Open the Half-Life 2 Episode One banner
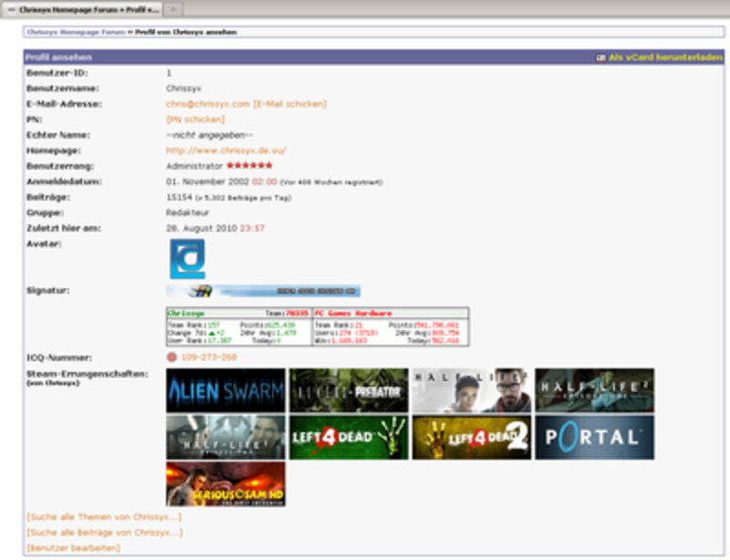Viewport: 730px width, 560px height. pos(595,390)
